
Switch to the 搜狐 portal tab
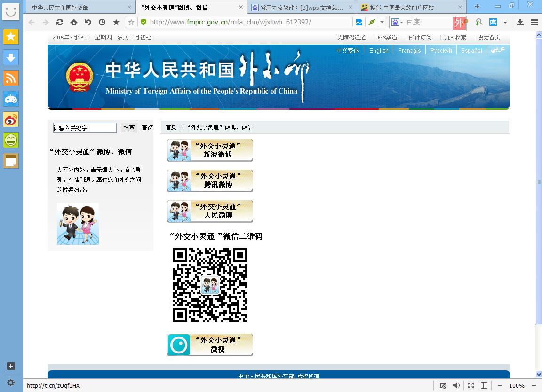(x=409, y=8)
